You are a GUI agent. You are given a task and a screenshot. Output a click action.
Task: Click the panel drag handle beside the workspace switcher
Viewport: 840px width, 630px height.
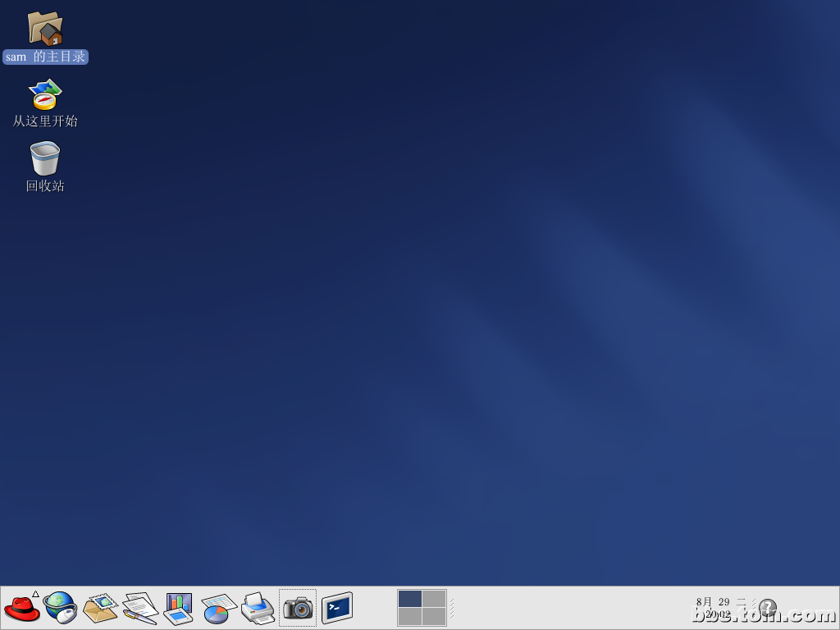point(452,607)
